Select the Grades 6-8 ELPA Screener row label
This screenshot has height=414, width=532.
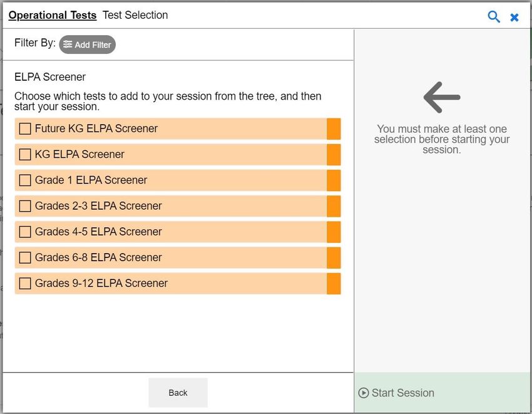pyautogui.click(x=98, y=258)
